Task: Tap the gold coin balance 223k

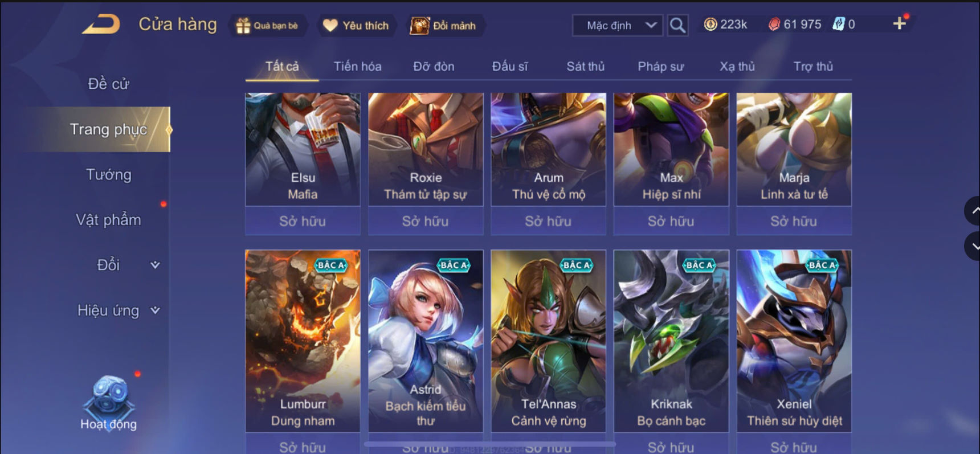Action: tap(726, 24)
